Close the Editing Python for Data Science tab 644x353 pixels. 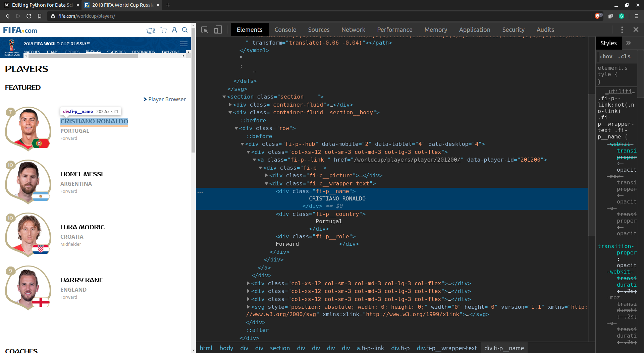[78, 5]
